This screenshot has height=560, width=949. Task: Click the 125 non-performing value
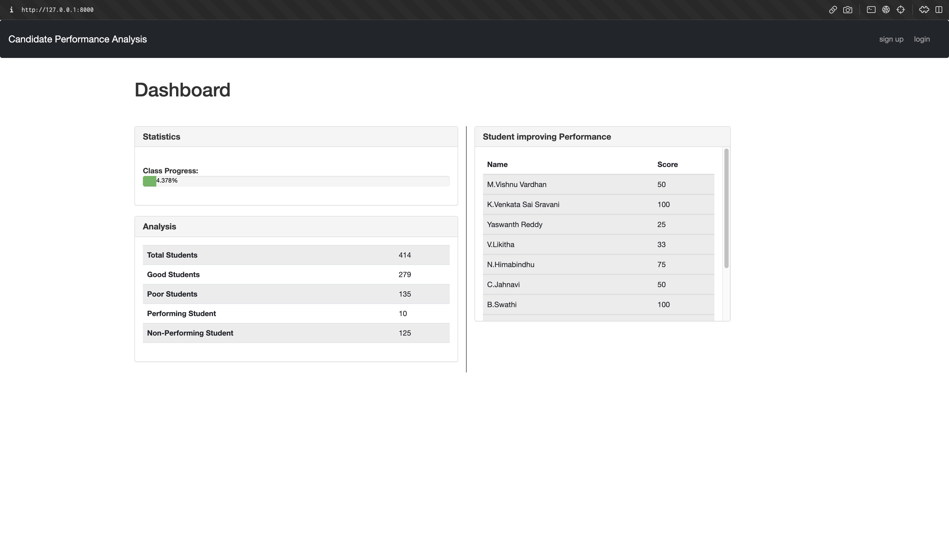click(405, 333)
